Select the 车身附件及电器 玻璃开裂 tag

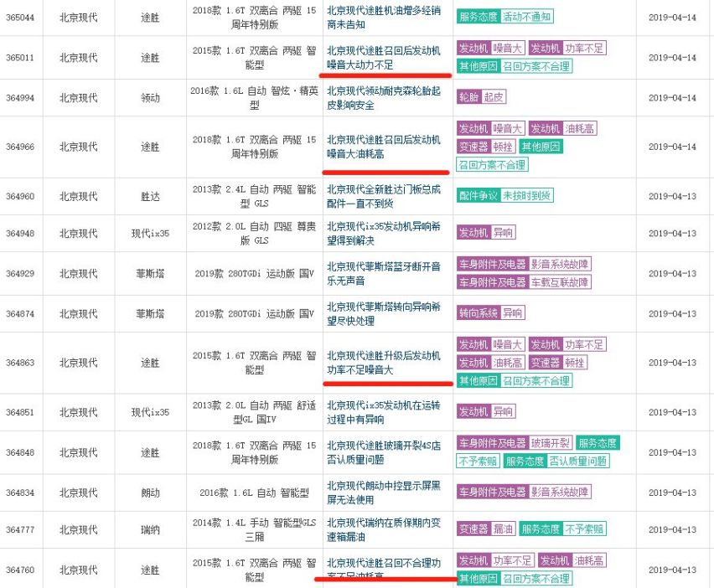(x=515, y=443)
